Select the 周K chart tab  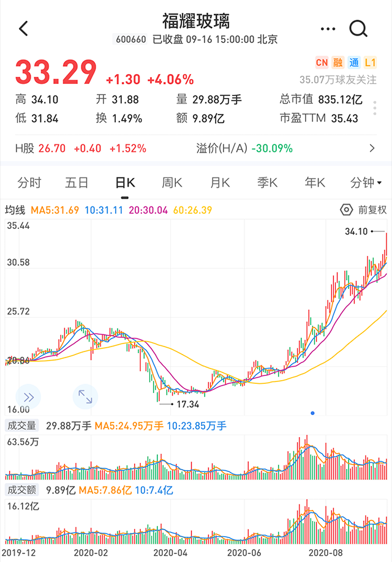tap(171, 183)
